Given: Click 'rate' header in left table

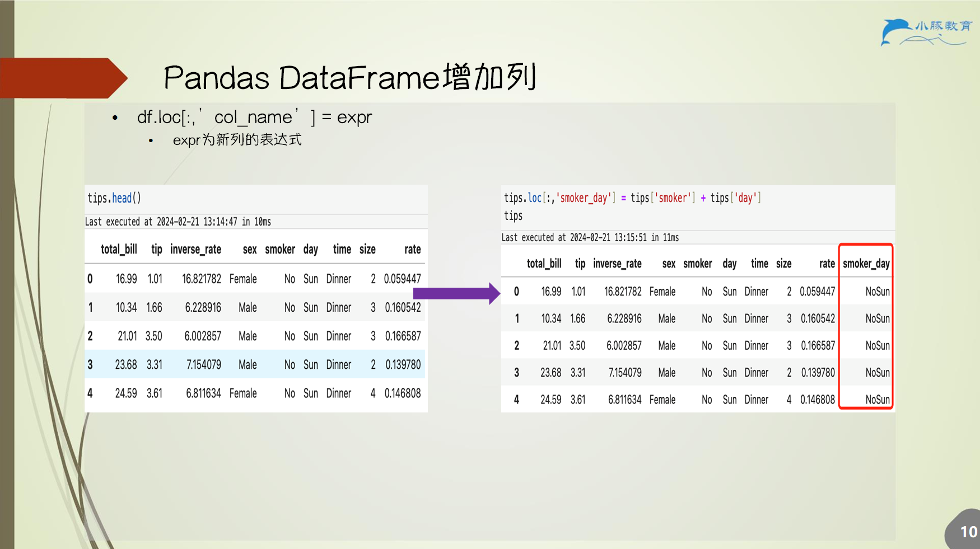Looking at the screenshot, I should pos(413,249).
